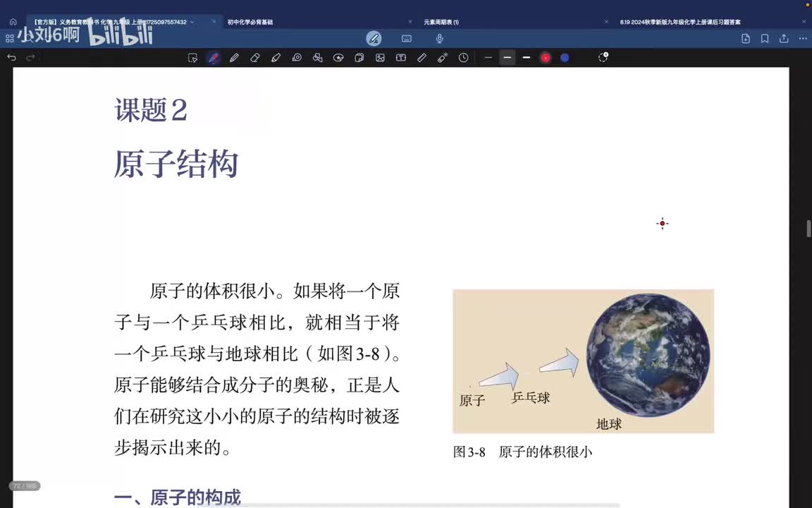
Task: Switch to keyboard typing mode
Action: coord(407,38)
